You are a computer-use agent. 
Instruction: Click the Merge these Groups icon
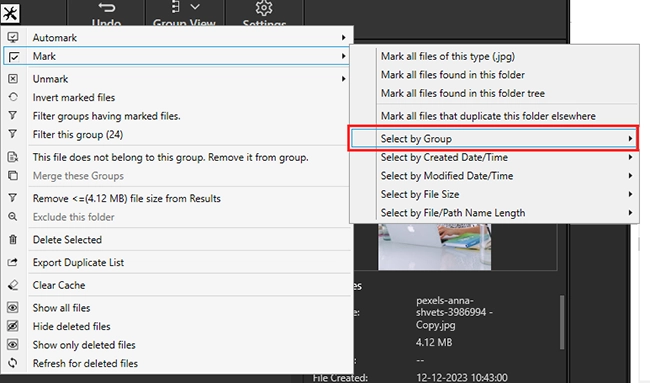(13, 175)
